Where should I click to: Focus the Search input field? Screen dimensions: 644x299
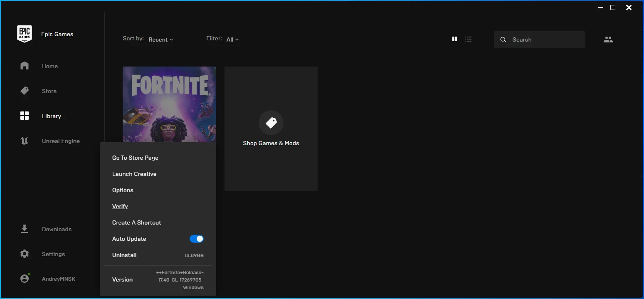(540, 40)
